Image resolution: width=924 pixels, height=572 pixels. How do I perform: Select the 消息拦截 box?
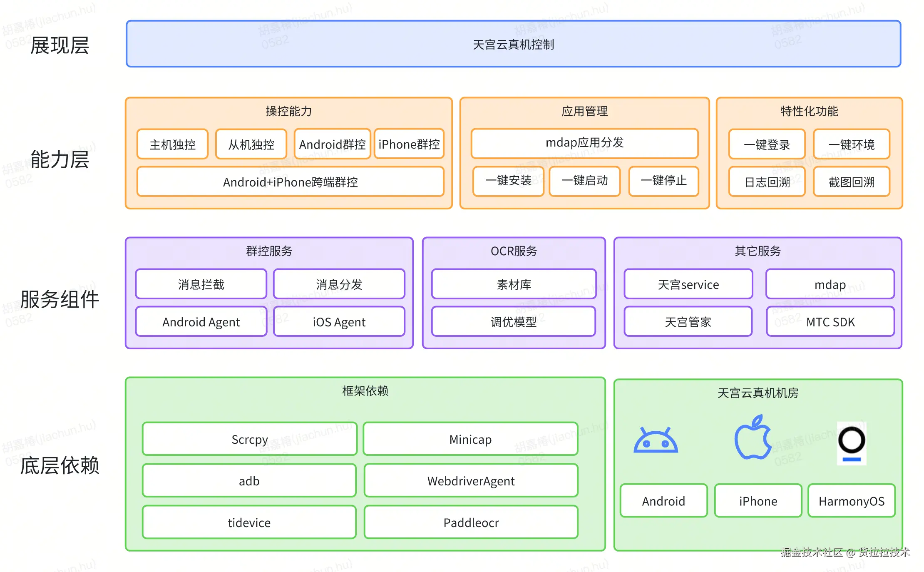pyautogui.click(x=201, y=284)
